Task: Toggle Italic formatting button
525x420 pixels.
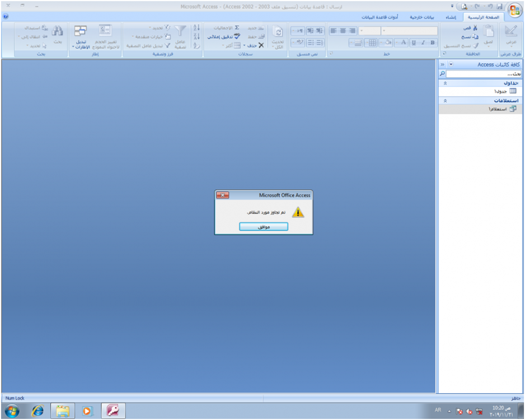Action: click(423, 43)
